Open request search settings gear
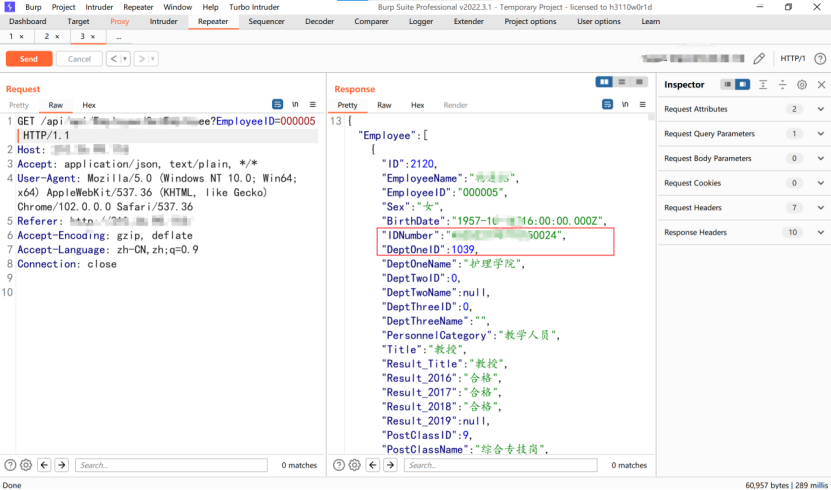 click(x=26, y=465)
